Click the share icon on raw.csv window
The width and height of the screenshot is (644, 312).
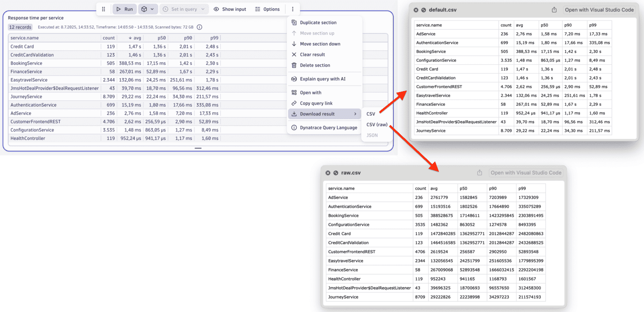click(x=479, y=172)
